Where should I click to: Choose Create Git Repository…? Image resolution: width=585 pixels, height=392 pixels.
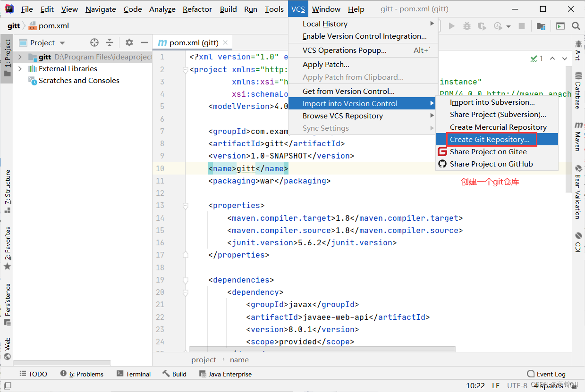click(497, 140)
